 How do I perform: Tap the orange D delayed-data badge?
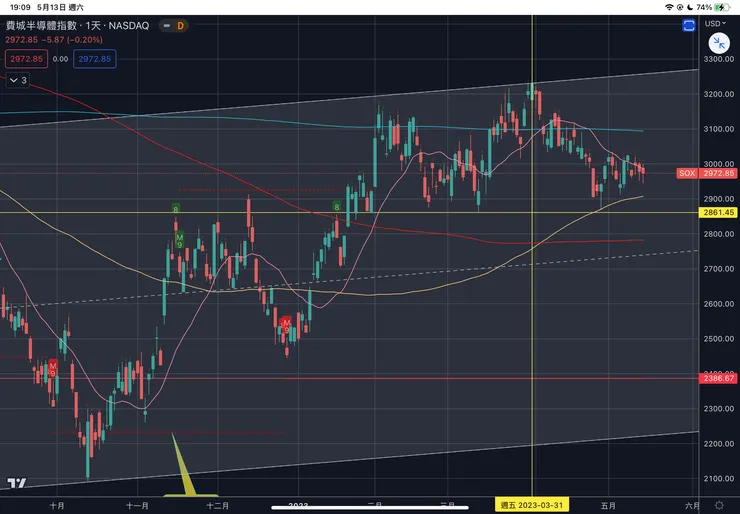[180, 26]
